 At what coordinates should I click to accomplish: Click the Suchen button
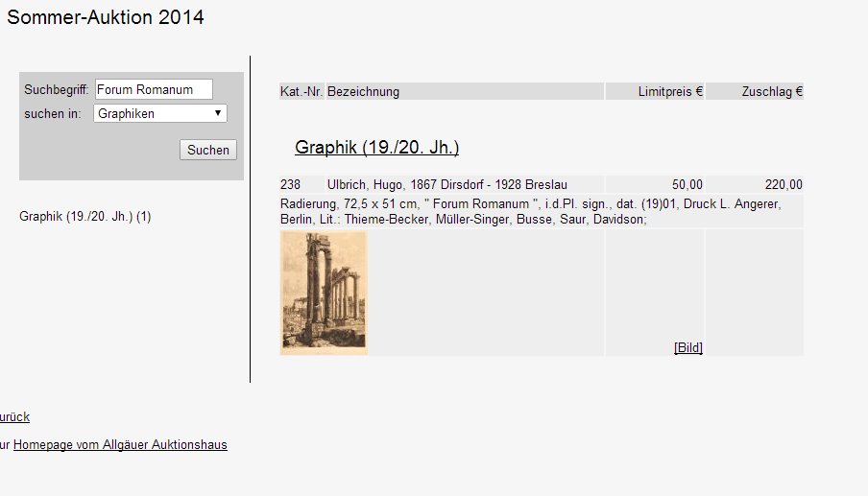pyautogui.click(x=208, y=150)
